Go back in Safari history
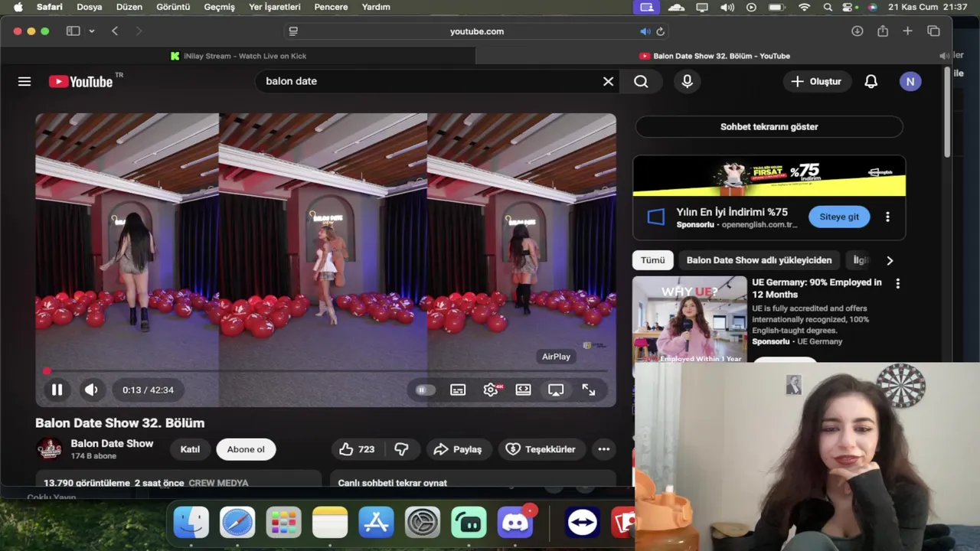 (115, 31)
